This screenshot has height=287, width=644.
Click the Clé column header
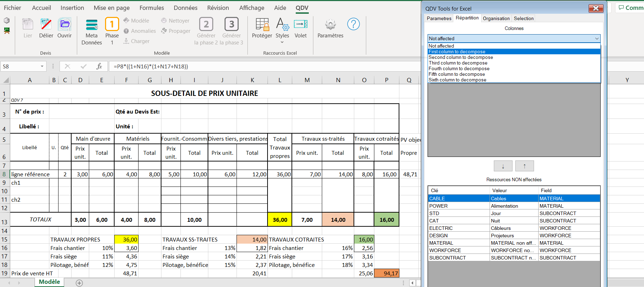[x=459, y=190]
